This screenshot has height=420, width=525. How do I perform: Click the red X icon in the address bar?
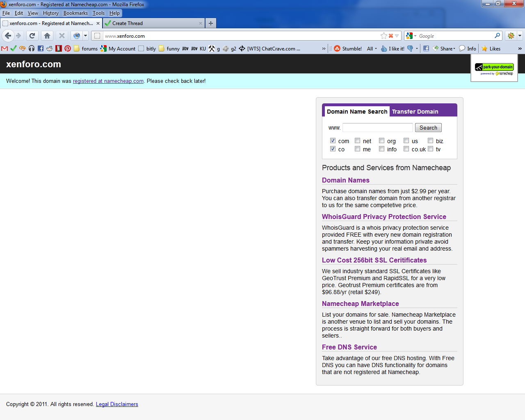[x=391, y=36]
